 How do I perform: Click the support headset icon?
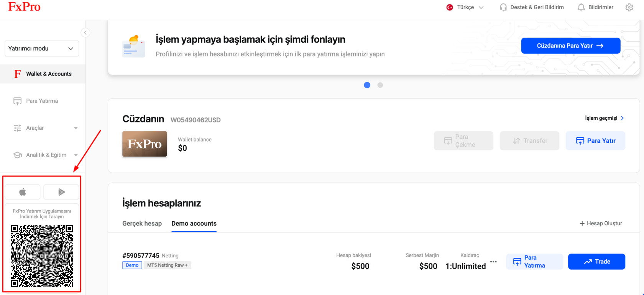(x=503, y=7)
